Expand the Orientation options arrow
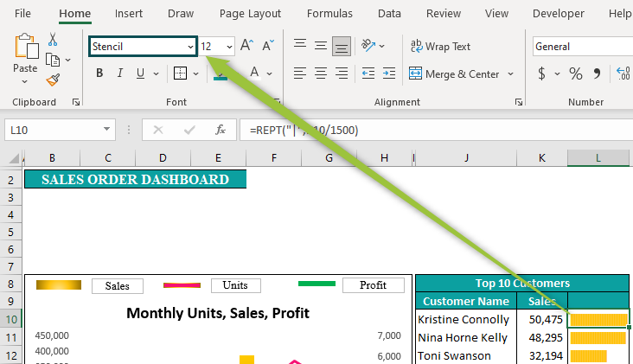This screenshot has width=633, height=364. [x=382, y=46]
